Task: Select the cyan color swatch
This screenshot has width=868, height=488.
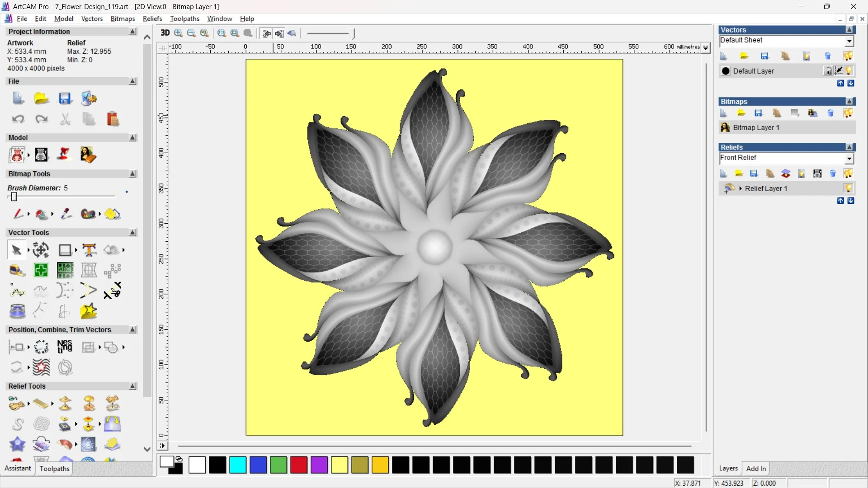Action: 238,465
